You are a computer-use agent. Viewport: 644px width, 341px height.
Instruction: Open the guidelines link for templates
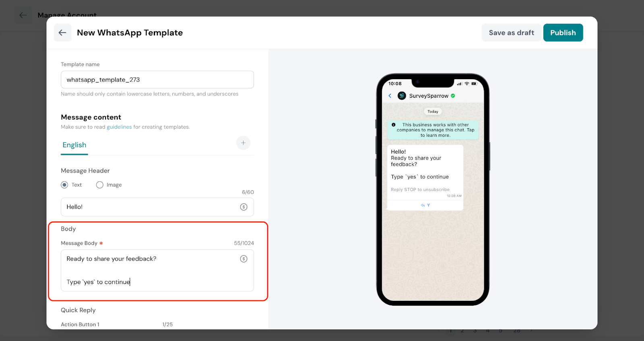pos(119,127)
